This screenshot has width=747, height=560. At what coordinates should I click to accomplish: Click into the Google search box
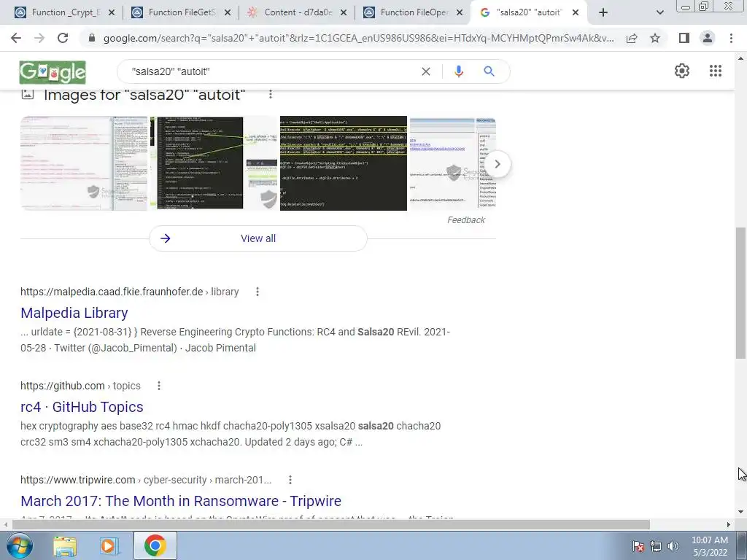click(x=271, y=71)
